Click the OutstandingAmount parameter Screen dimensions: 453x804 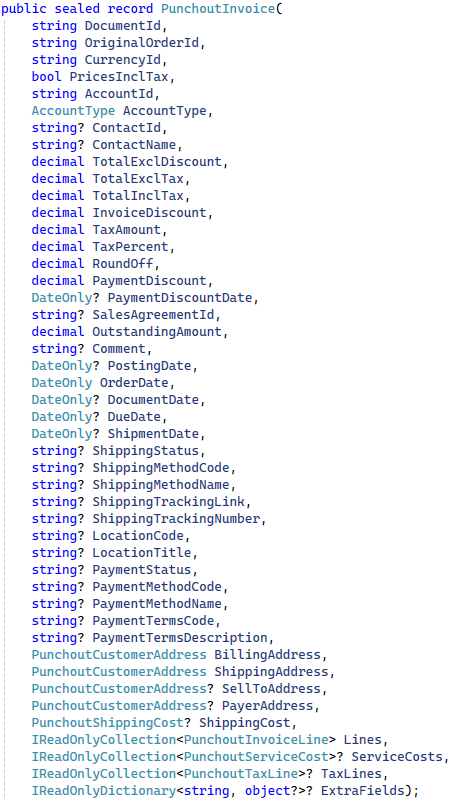click(x=157, y=331)
